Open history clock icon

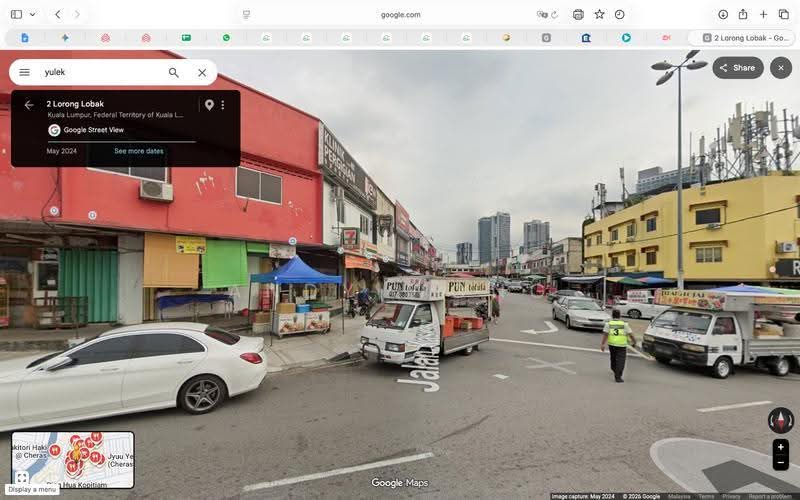click(619, 14)
